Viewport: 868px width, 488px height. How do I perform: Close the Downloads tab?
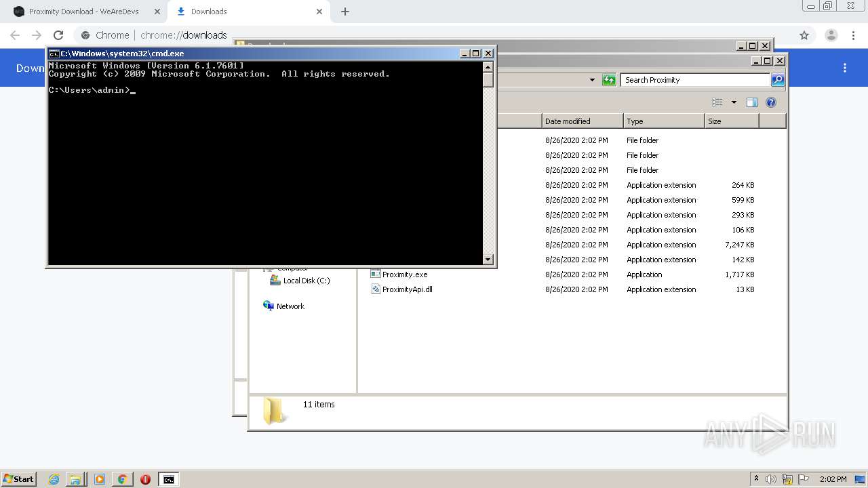tap(319, 12)
